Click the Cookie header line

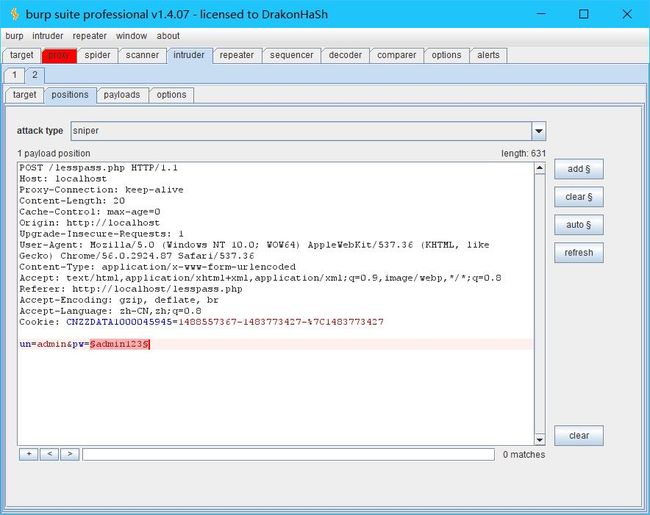(201, 322)
